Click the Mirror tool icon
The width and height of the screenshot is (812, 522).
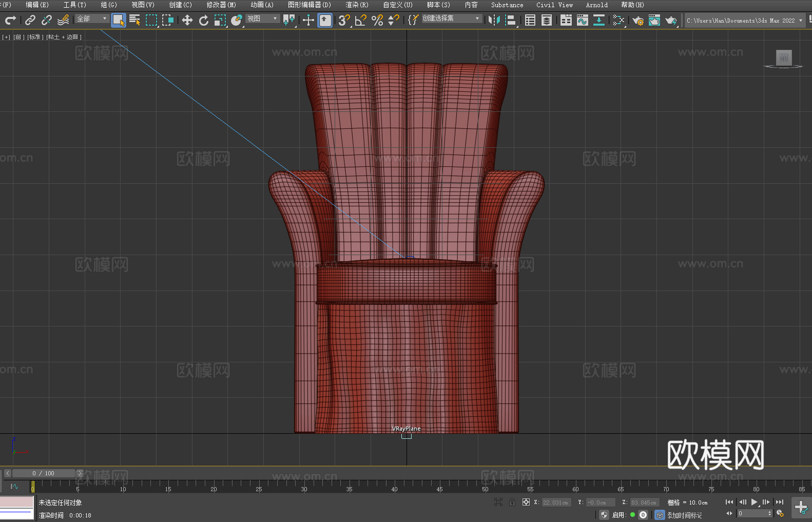(494, 20)
